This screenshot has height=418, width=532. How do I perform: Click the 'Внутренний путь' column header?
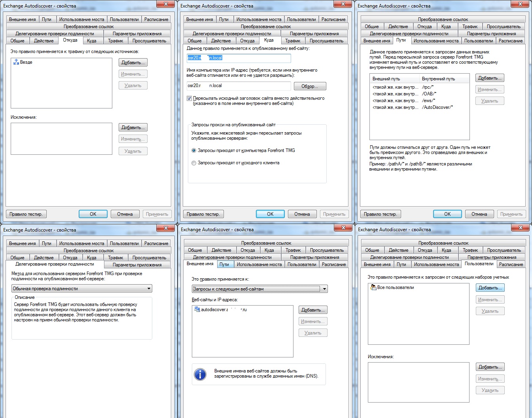(444, 79)
